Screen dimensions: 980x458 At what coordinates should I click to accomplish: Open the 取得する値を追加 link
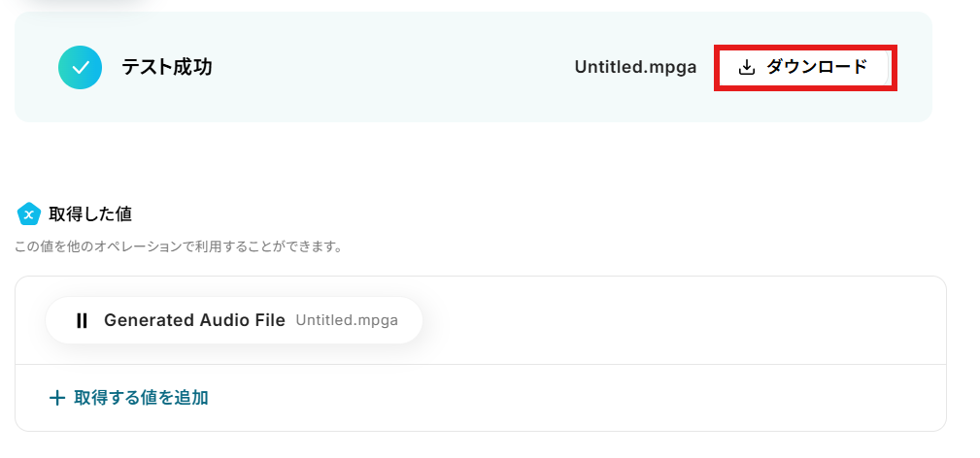(x=141, y=397)
